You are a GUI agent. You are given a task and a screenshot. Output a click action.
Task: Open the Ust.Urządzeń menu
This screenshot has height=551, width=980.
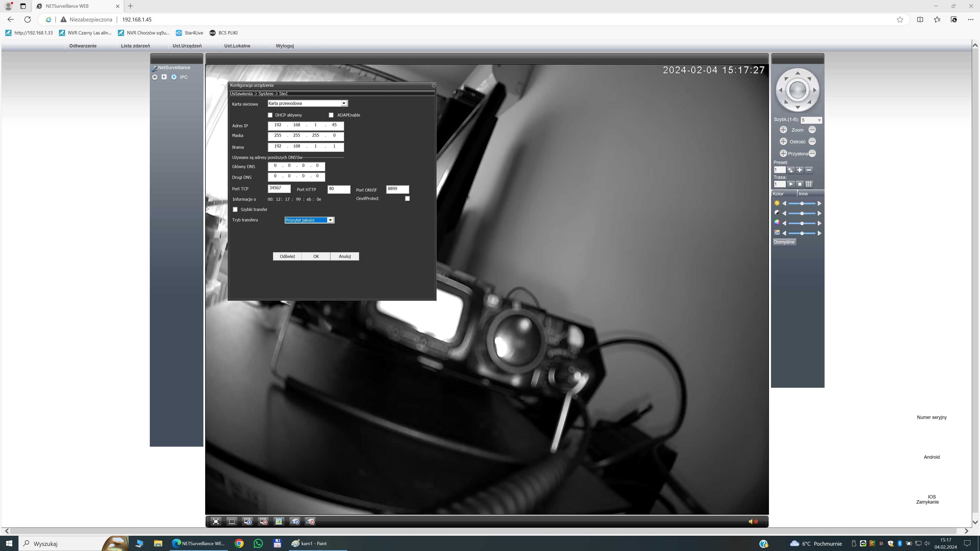tap(187, 46)
